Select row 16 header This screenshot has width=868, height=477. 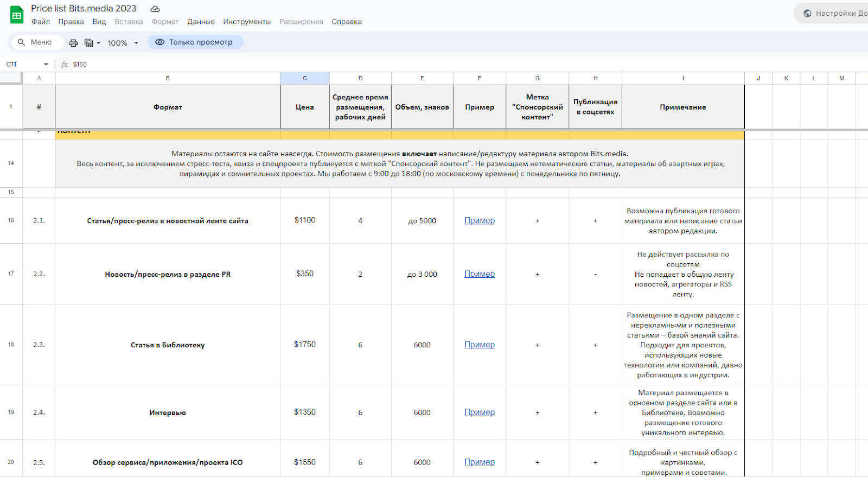[x=11, y=220]
